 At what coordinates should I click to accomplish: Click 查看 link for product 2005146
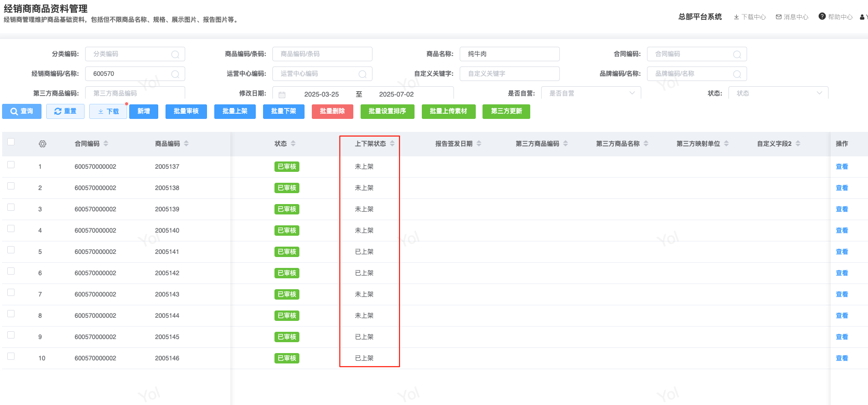coord(842,358)
